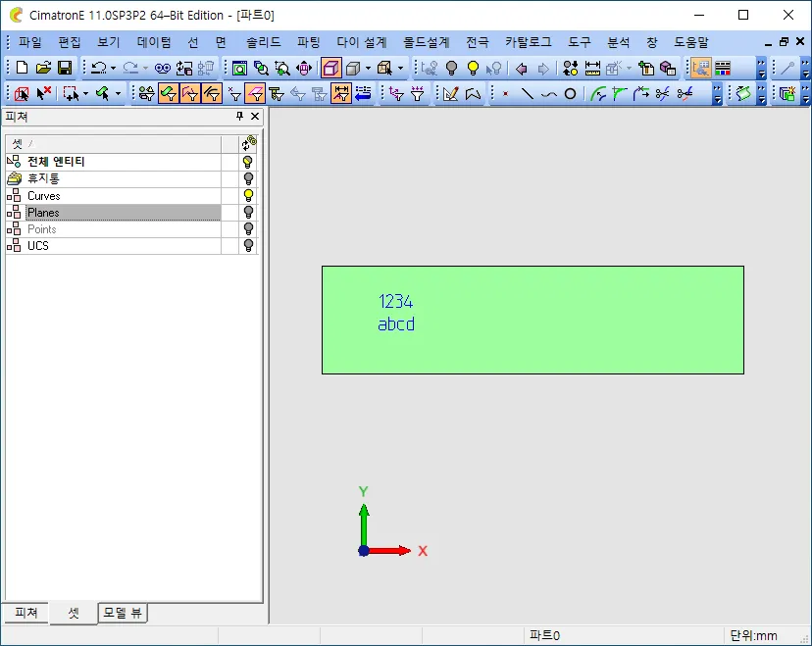The image size is (812, 646).
Task: Toggle visibility bulb for UCS set
Action: (x=248, y=245)
